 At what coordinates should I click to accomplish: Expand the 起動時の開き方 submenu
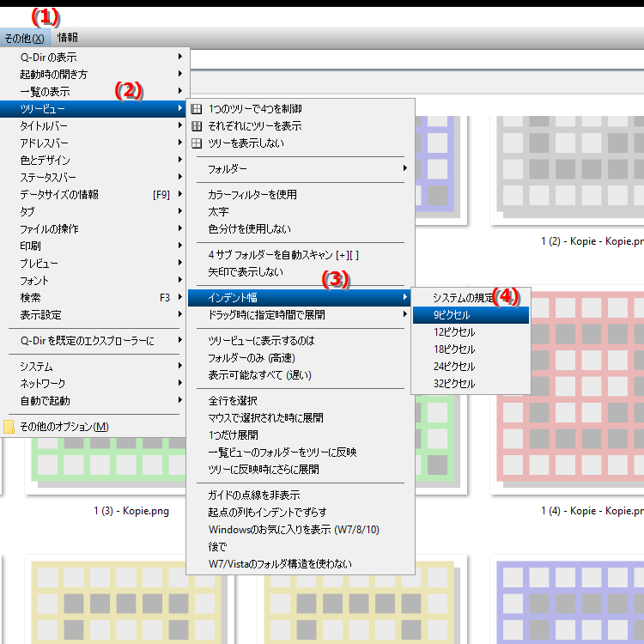pyautogui.click(x=93, y=75)
